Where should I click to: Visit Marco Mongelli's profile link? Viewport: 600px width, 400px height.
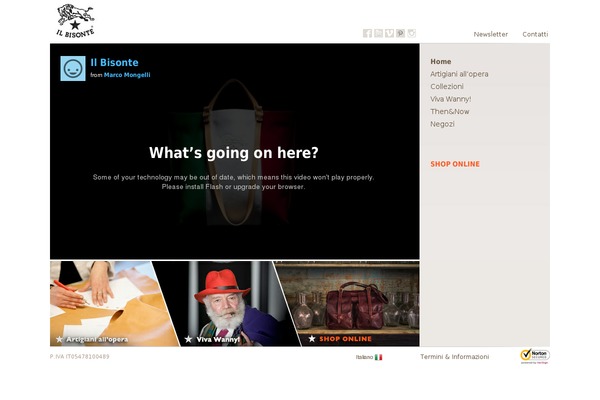point(127,75)
